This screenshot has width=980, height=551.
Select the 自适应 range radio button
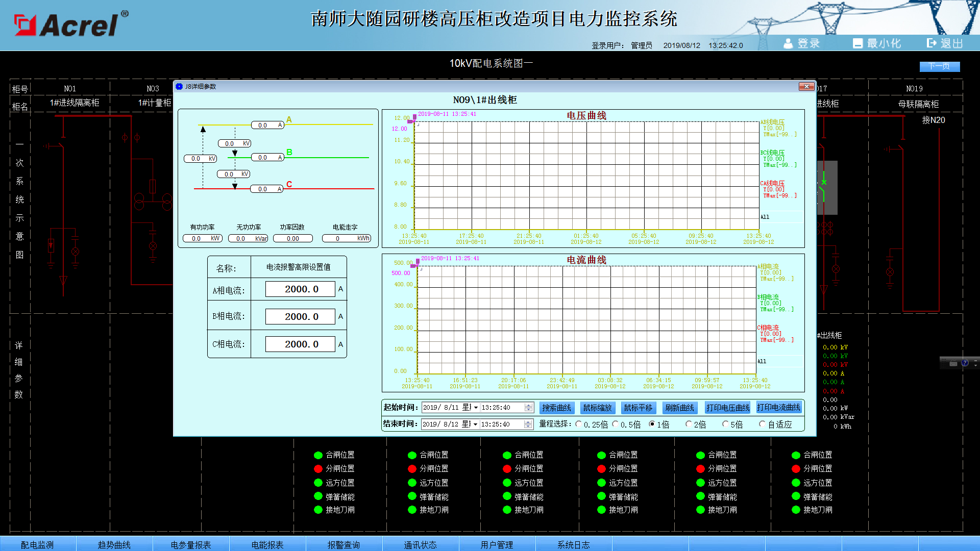pyautogui.click(x=762, y=424)
